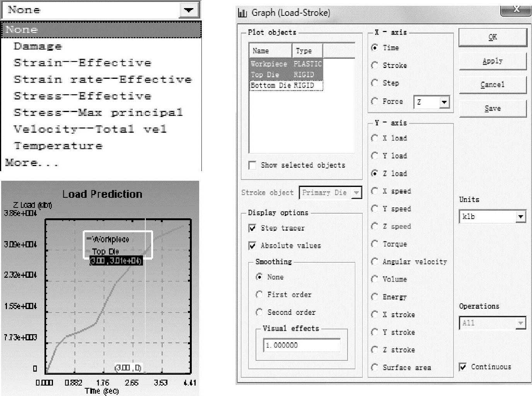Select Temperature in the variable list
This screenshot has height=396, width=532.
[58, 146]
